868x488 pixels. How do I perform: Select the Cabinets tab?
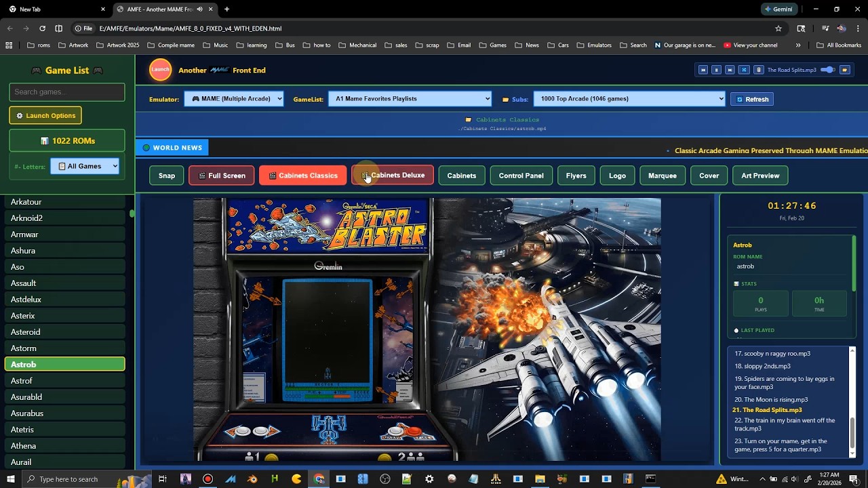(x=462, y=176)
